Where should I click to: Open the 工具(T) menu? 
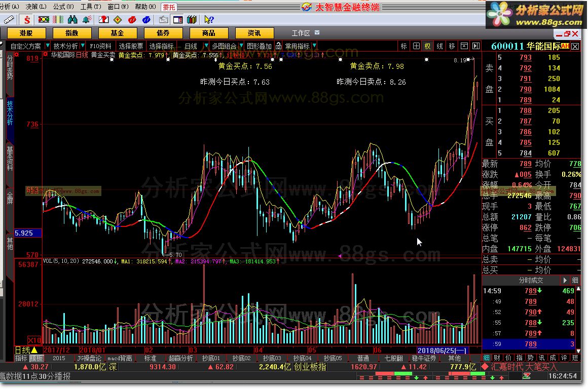(x=91, y=7)
